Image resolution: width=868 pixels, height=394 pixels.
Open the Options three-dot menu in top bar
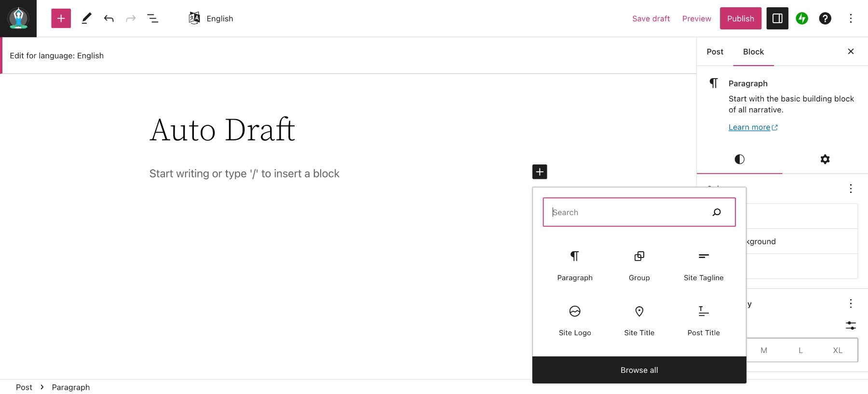850,18
